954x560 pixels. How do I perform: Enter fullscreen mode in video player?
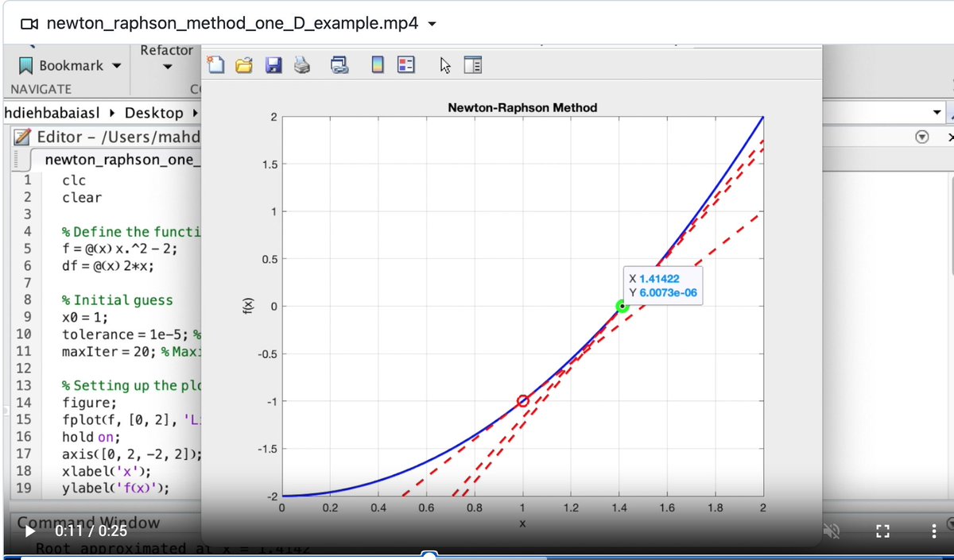click(x=881, y=530)
